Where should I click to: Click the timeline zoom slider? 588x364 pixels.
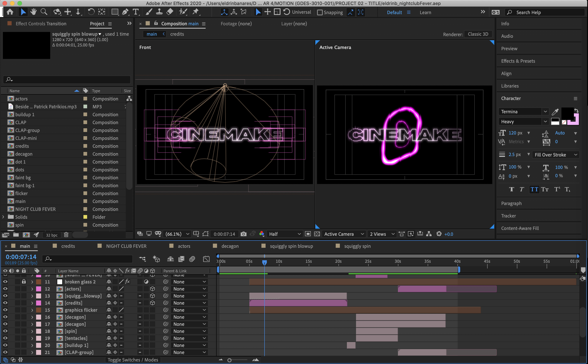point(229,360)
